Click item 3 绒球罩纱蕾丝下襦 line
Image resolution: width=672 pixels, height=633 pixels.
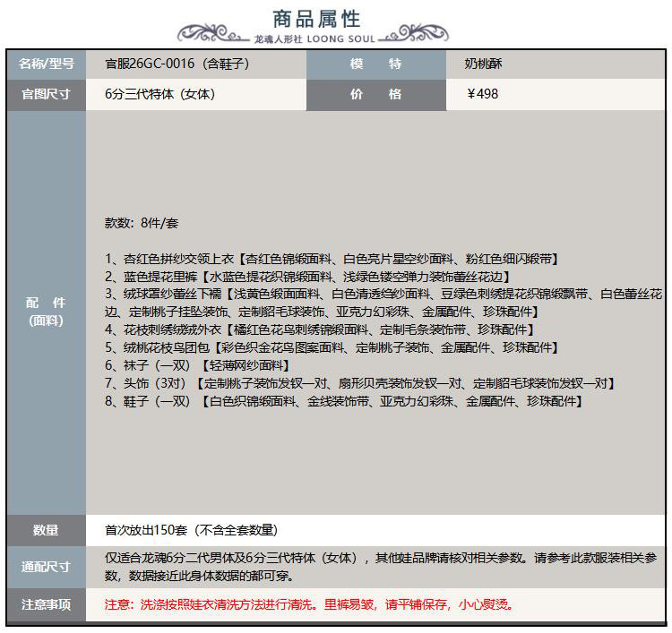point(383,303)
